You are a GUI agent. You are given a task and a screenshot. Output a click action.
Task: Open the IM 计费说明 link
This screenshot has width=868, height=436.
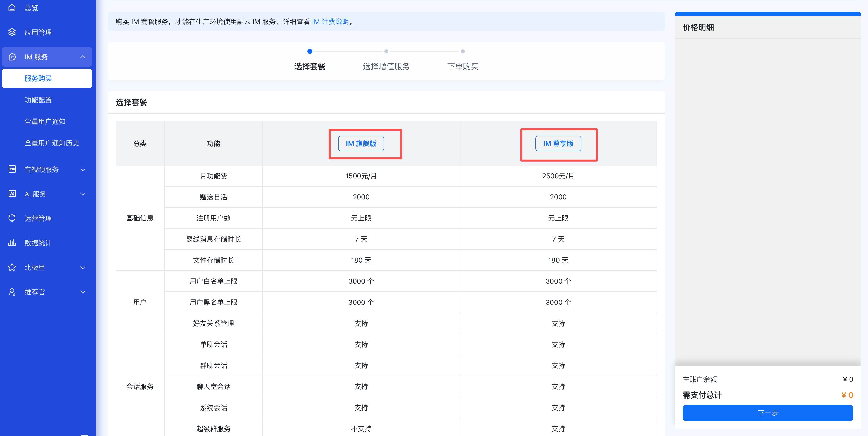pyautogui.click(x=330, y=22)
